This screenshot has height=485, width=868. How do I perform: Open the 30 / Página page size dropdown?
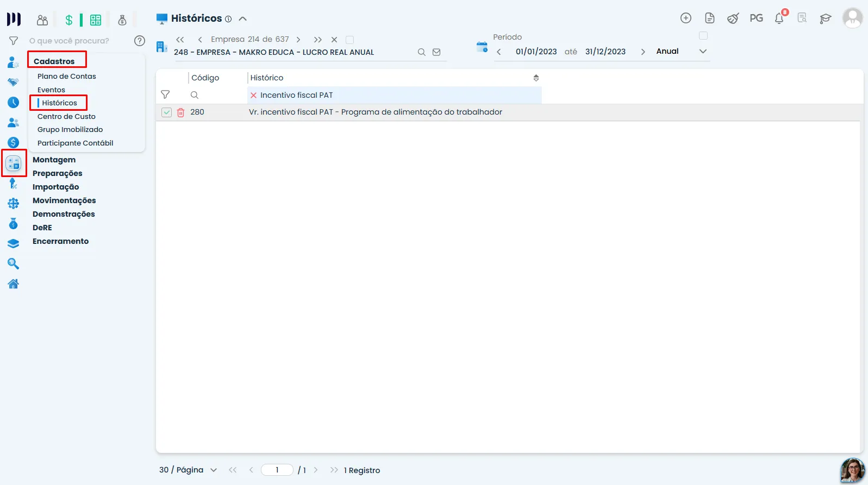click(x=188, y=470)
